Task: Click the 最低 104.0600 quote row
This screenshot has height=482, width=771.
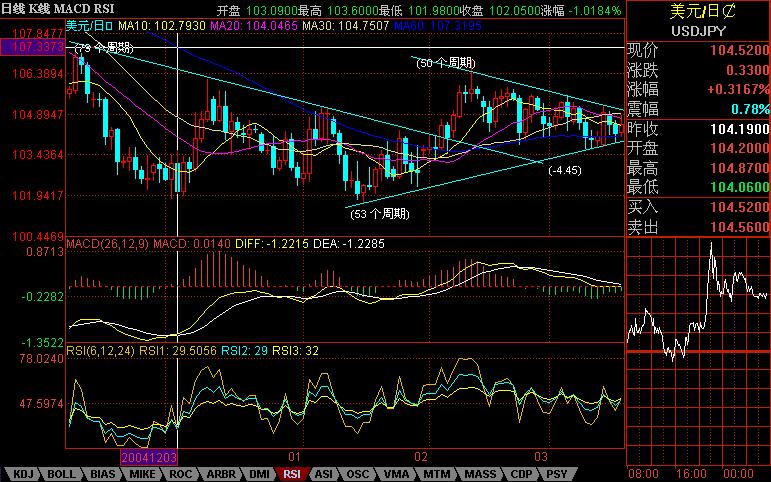Action: coord(698,187)
